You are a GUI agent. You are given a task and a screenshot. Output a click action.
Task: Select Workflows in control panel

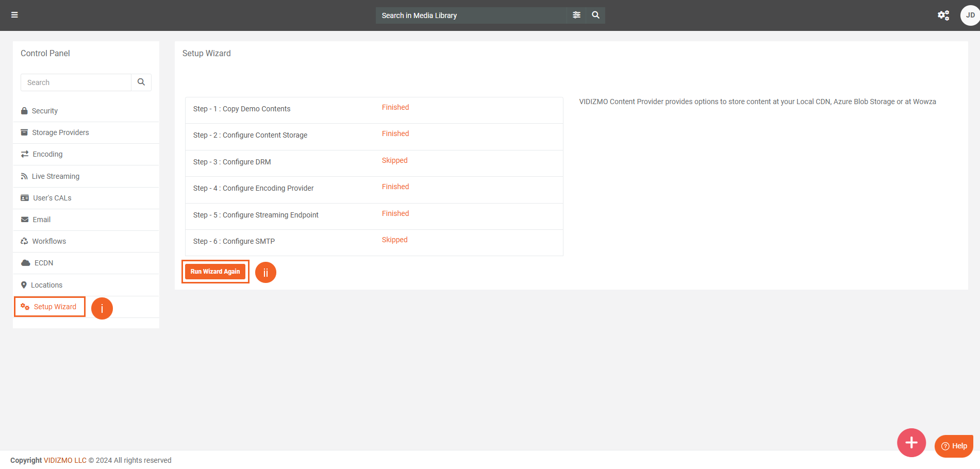(x=49, y=241)
